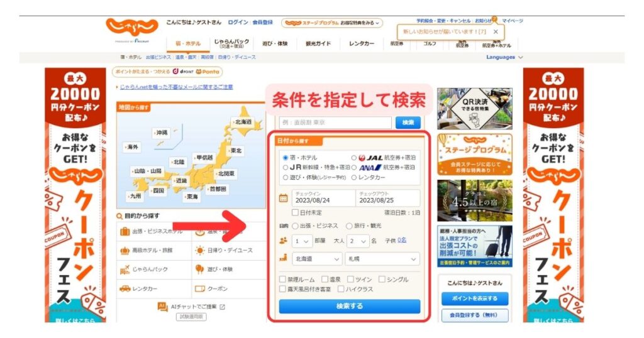The image size is (644, 338).
Task: Click the 高級ホテル・旅館 crown icon
Action: [x=125, y=250]
